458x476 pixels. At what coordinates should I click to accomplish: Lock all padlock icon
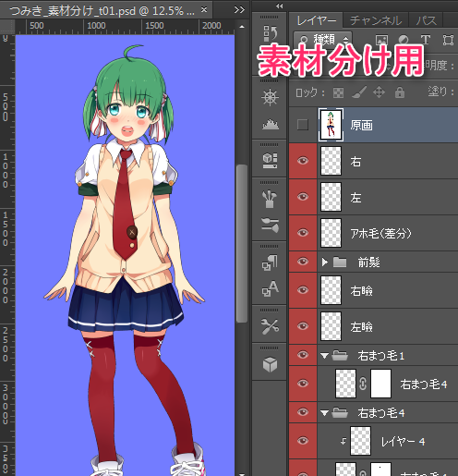pyautogui.click(x=400, y=92)
